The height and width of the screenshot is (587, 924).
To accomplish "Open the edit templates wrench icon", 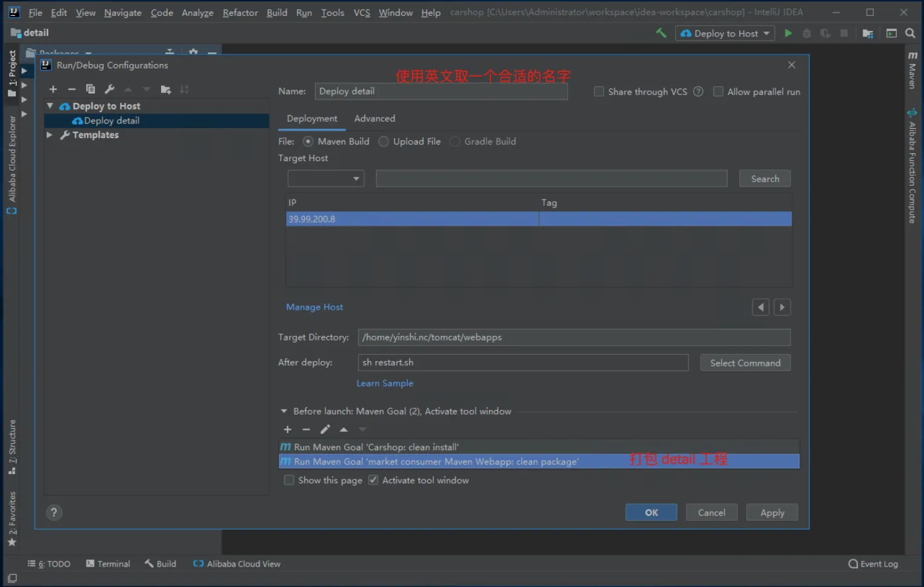I will (x=110, y=89).
